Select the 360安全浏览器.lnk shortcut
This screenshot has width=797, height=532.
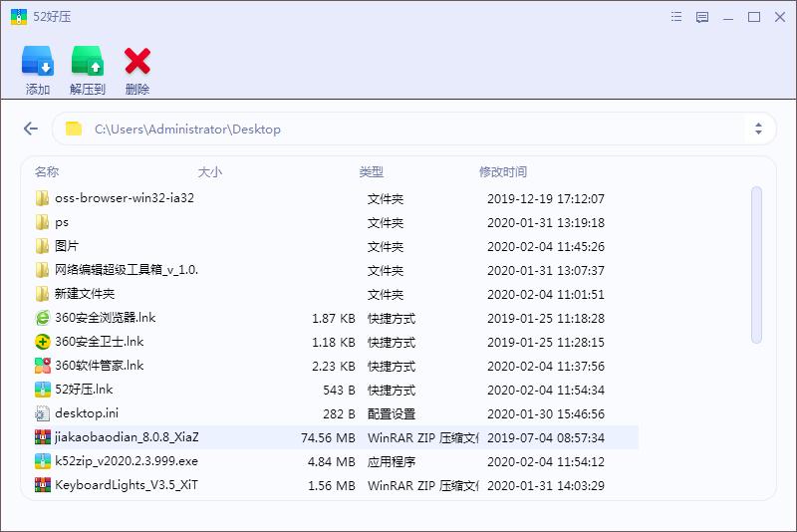coord(105,319)
